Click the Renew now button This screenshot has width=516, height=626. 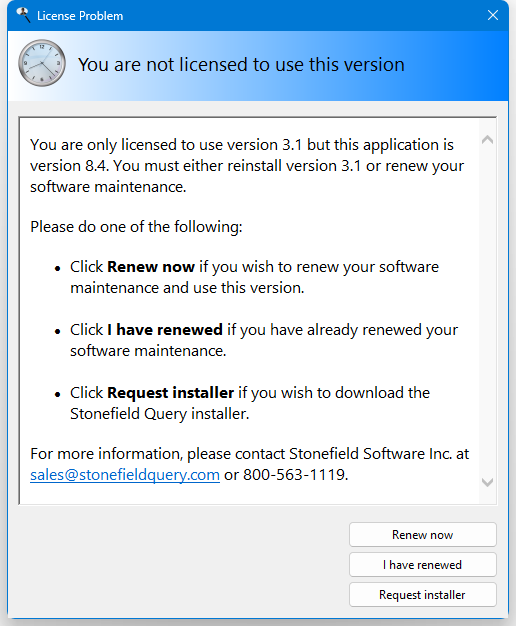pyautogui.click(x=423, y=535)
